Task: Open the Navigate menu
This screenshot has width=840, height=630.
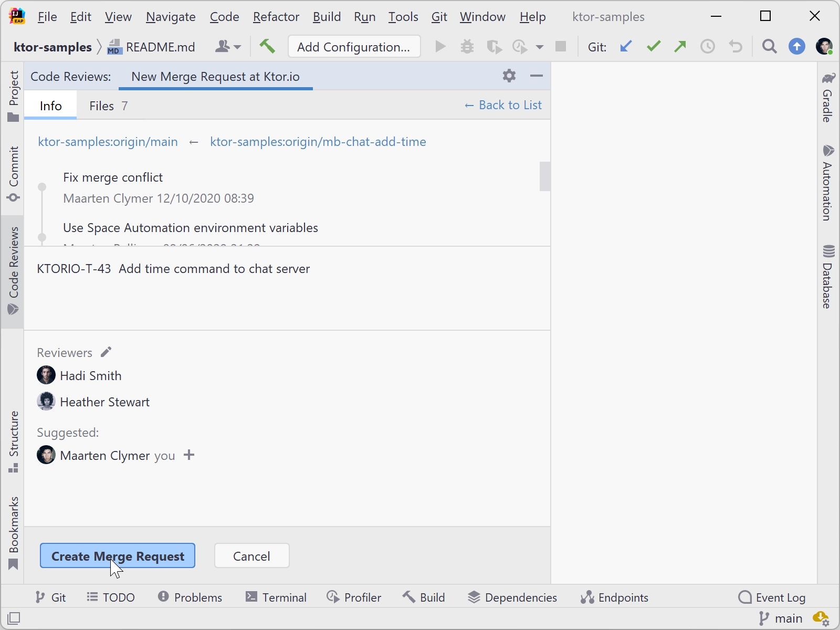Action: 171,17
